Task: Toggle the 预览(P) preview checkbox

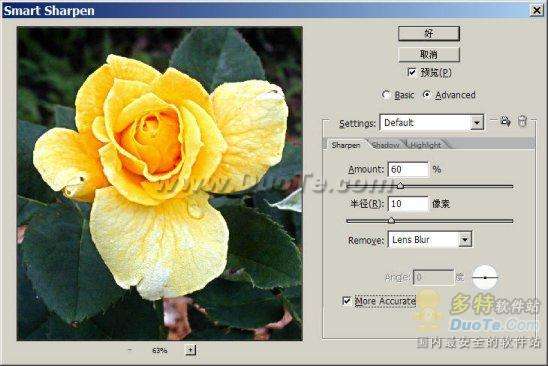Action: [411, 72]
